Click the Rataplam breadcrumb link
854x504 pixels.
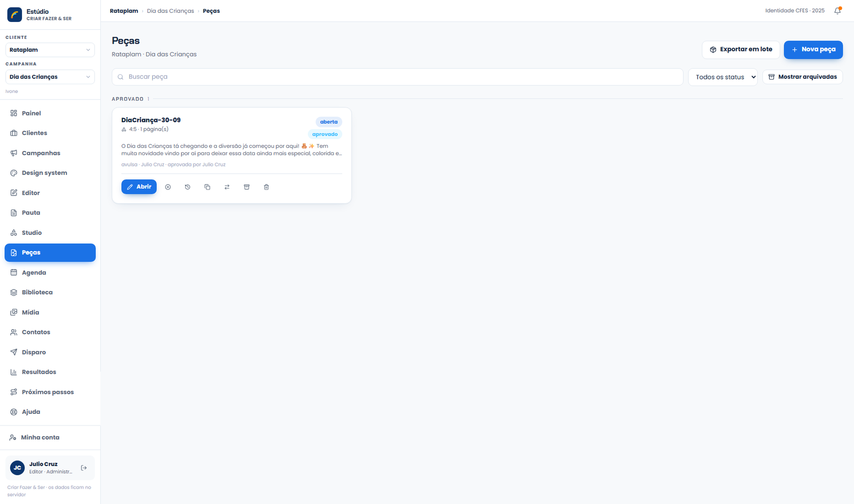(x=124, y=11)
